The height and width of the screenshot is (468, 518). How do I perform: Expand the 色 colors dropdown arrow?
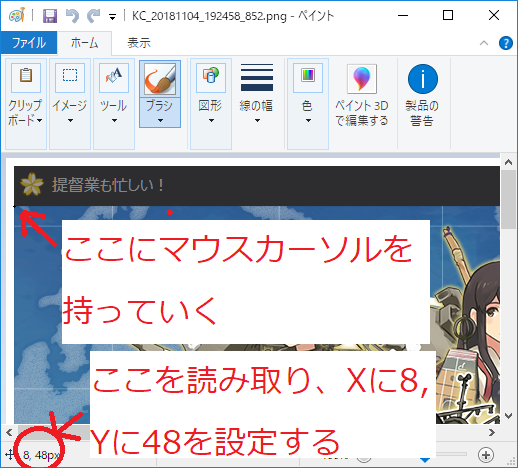click(x=308, y=120)
